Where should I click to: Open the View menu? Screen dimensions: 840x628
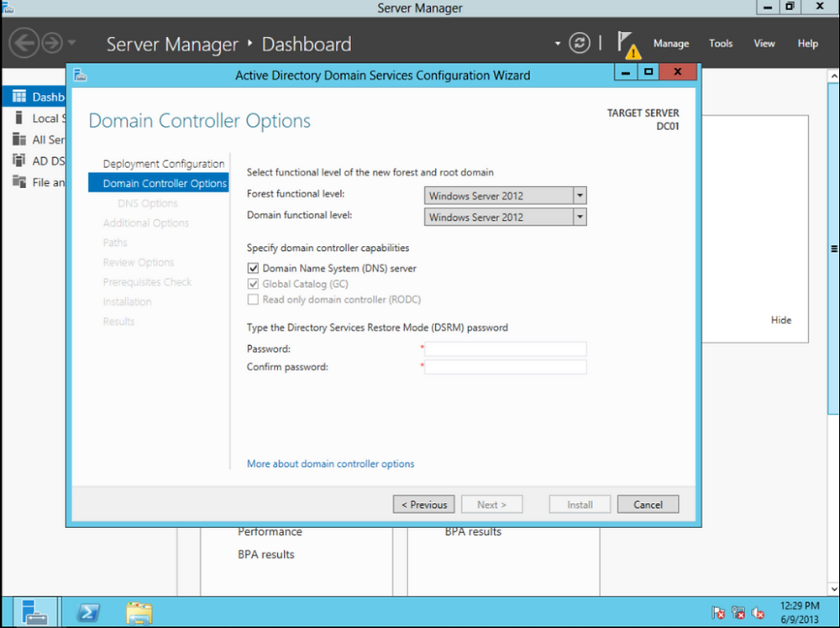click(x=764, y=44)
